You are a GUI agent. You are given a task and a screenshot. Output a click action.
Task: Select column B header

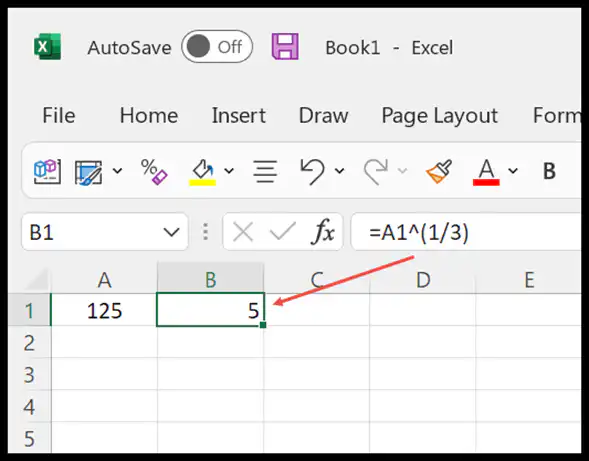210,280
